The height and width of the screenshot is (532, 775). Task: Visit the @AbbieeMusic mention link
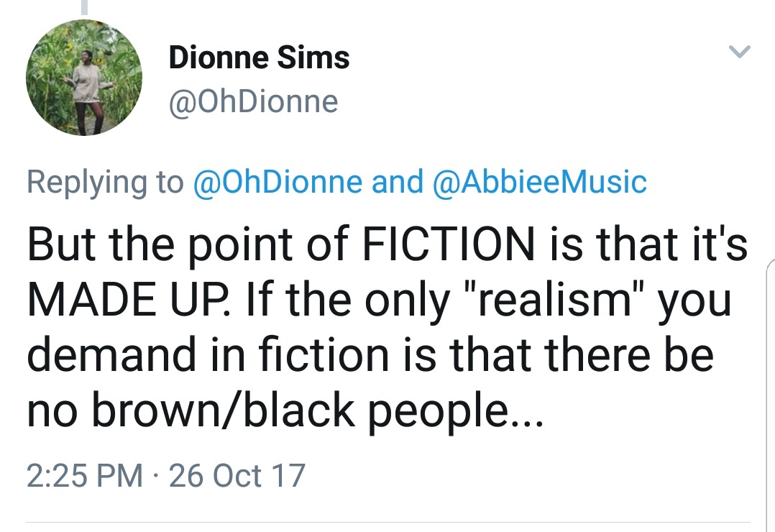tap(539, 182)
